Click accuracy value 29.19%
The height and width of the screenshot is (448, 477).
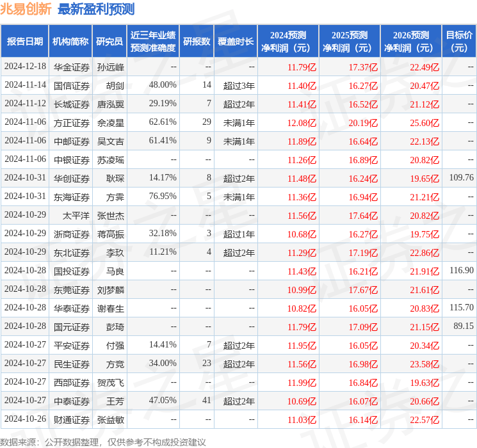click(163, 103)
